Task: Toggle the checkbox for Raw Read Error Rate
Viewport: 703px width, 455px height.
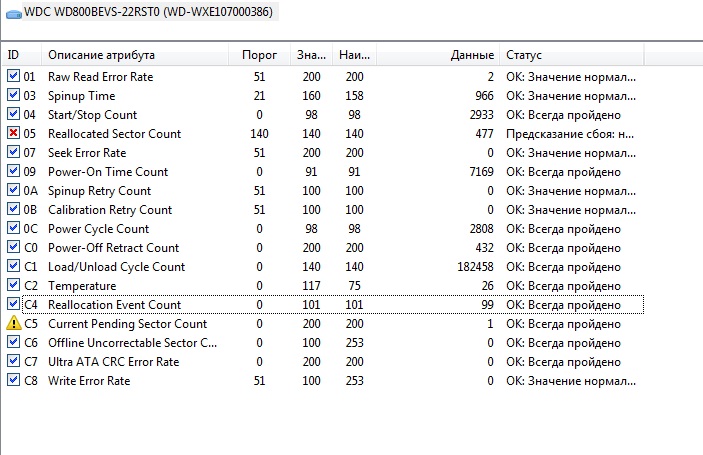Action: (13, 77)
